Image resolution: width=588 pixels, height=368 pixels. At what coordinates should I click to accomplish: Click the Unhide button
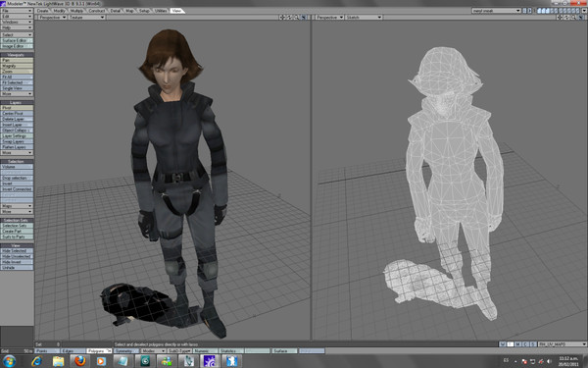(x=17, y=267)
